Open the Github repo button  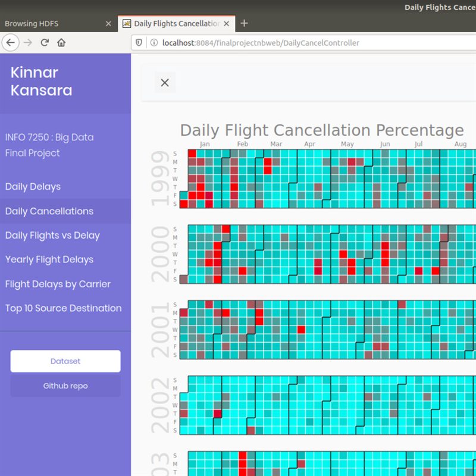[65, 386]
